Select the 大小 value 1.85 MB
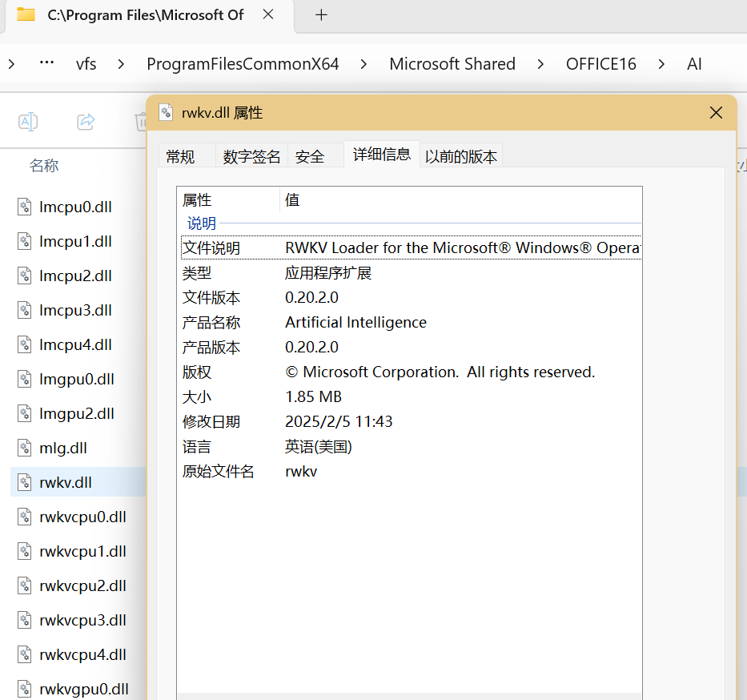747x700 pixels. pos(313,396)
